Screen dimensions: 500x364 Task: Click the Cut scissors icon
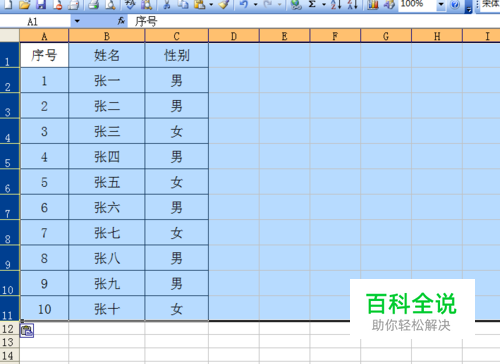tap(167, 4)
